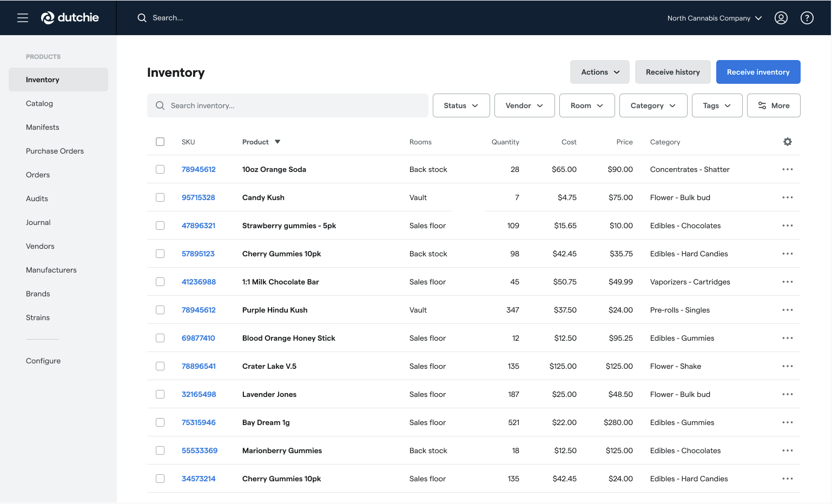The width and height of the screenshot is (832, 504).
Task: Select the checkbox for 10oz Orange Soda
Action: pyautogui.click(x=160, y=169)
